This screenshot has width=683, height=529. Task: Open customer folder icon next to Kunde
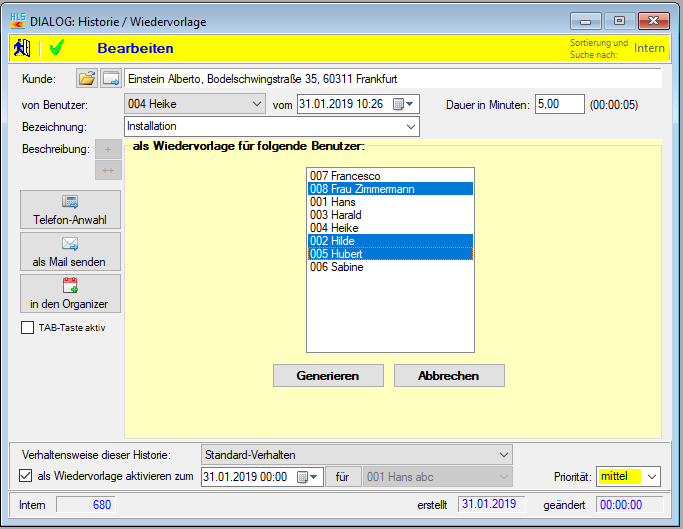pos(86,79)
